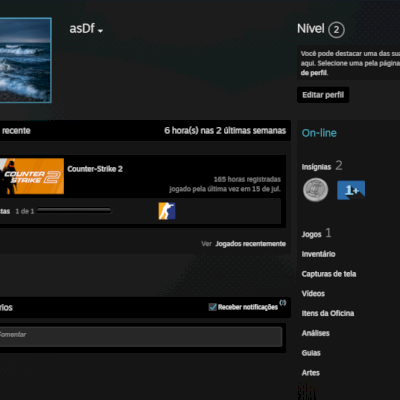Open Jogados recentemente link

click(250, 244)
